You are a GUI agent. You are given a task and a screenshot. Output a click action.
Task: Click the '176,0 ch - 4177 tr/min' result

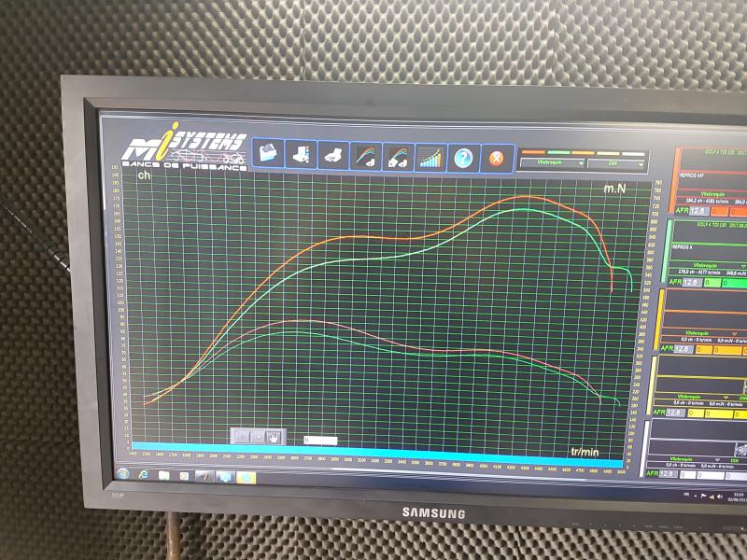click(698, 273)
